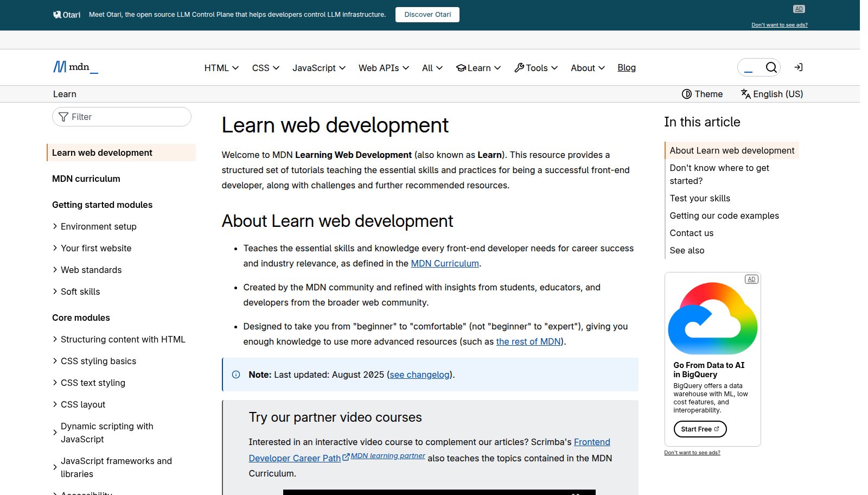Expand CSS text styling section
Screen dimensions: 868x495
88,383
